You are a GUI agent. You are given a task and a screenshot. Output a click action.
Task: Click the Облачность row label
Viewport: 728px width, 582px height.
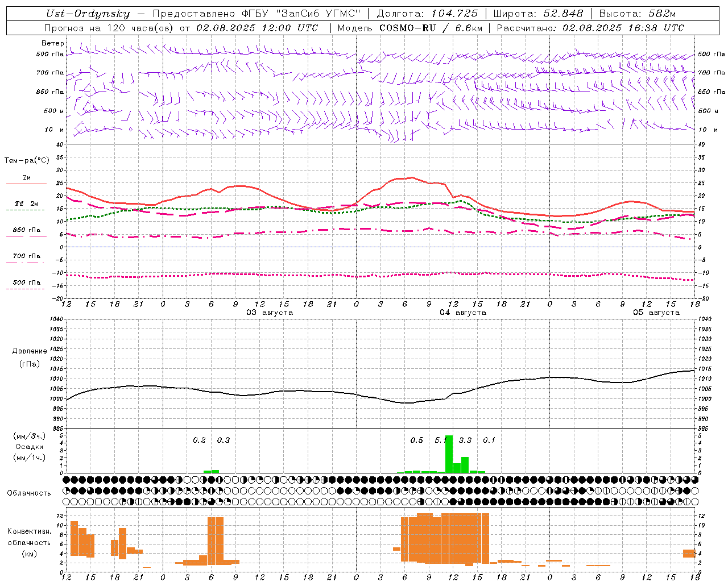point(29,493)
